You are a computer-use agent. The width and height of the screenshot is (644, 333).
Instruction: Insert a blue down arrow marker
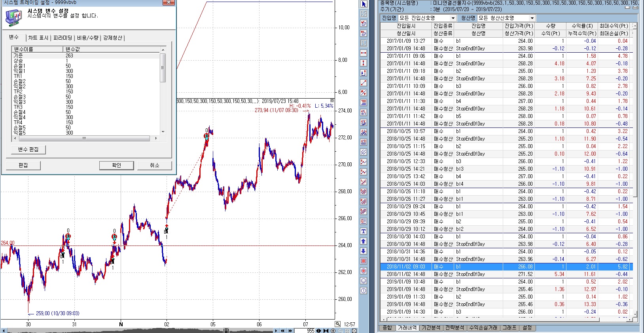364,251
